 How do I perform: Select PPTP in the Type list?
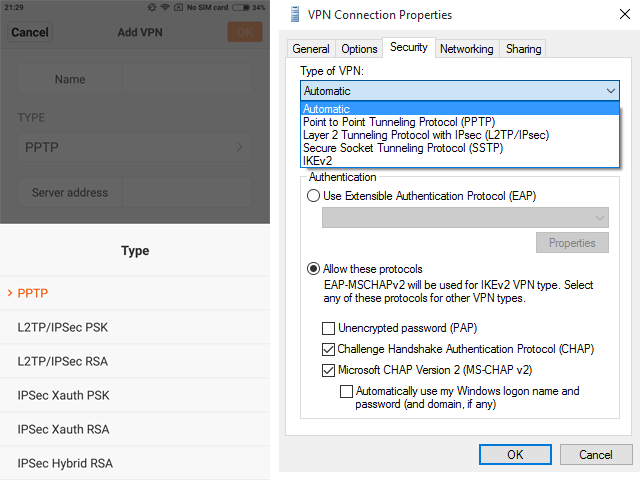pos(135,293)
